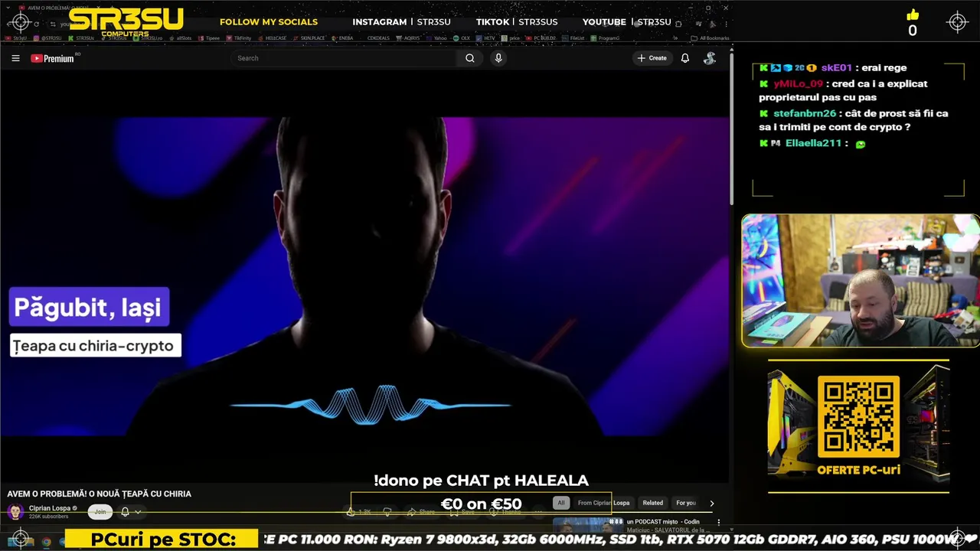Select the All filter chip
The height and width of the screenshot is (551, 980).
(x=561, y=503)
